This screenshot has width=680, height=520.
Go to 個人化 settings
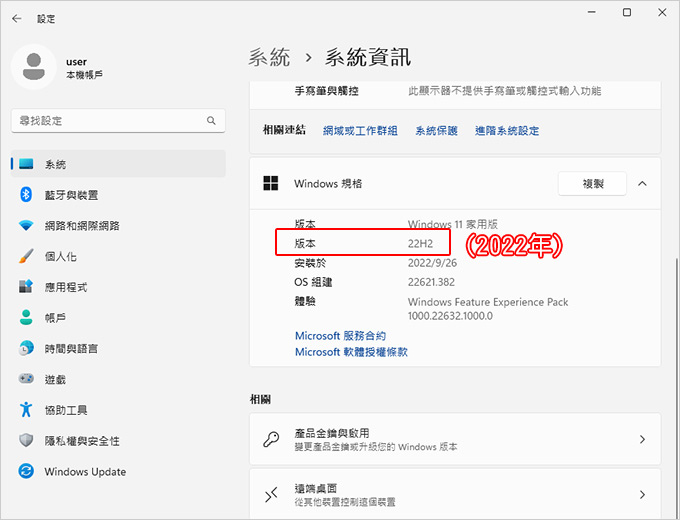tap(118, 256)
